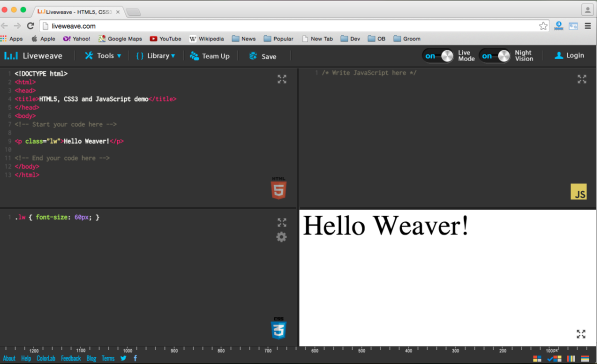Screen dimensions: 597x364
Task: Click the 'Write JavaScript here' comment line
Action: coord(369,73)
